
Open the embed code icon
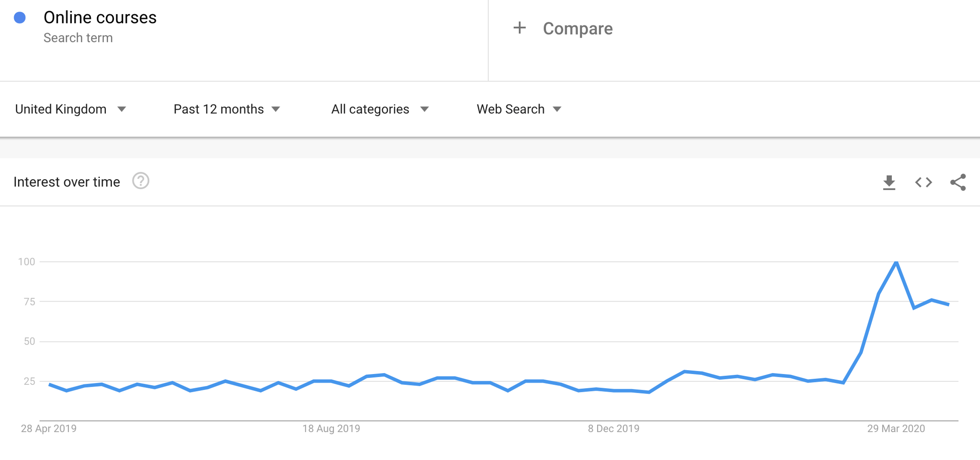pyautogui.click(x=923, y=182)
